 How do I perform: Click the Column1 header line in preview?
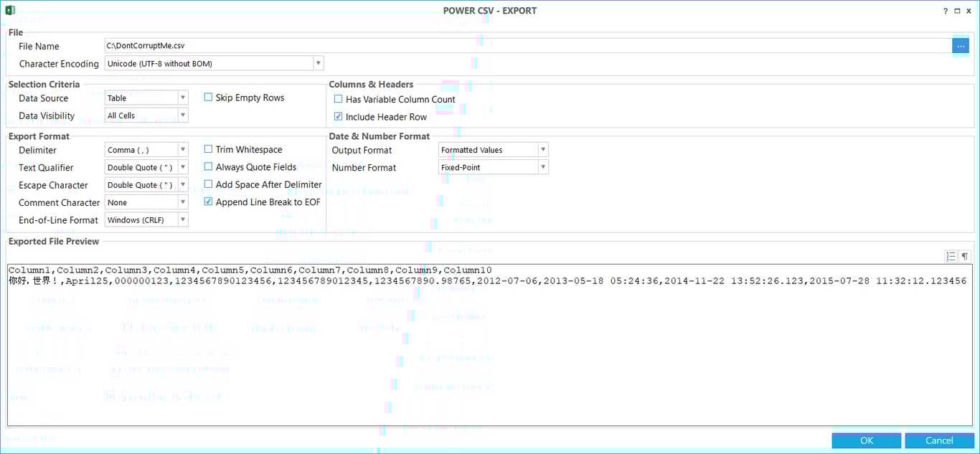tap(250, 270)
